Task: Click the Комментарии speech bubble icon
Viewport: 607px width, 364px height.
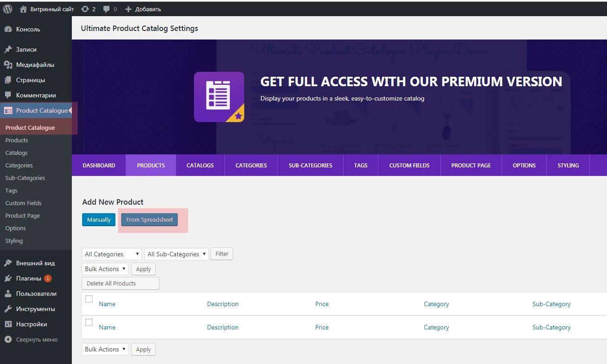Action: point(8,95)
